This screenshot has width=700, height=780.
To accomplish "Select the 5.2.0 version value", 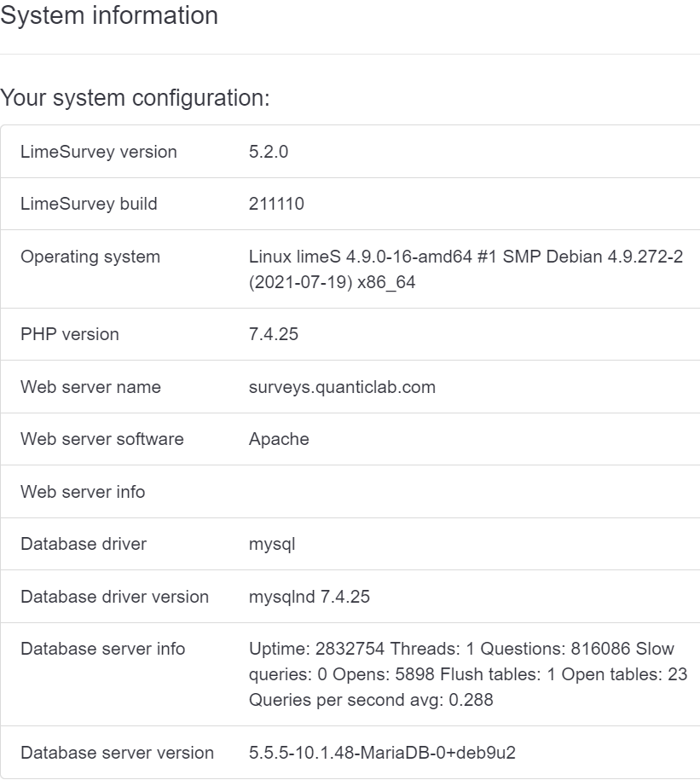I will [269, 152].
